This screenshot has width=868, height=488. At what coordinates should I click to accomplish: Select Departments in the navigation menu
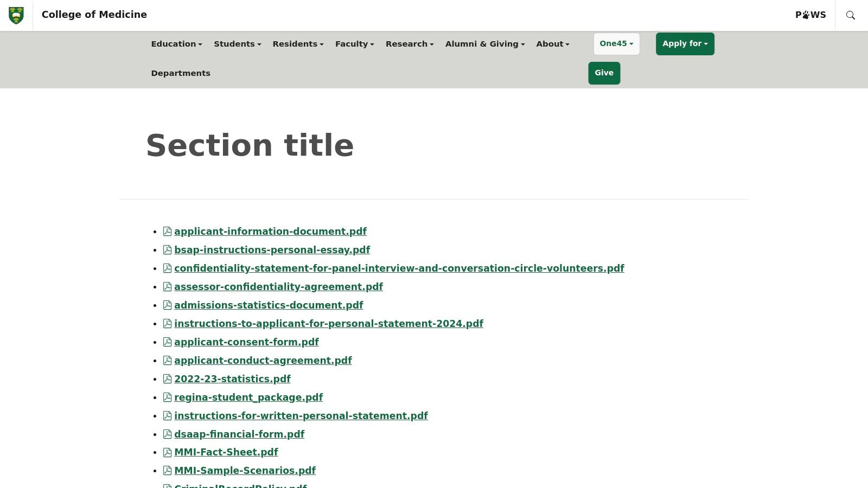181,73
